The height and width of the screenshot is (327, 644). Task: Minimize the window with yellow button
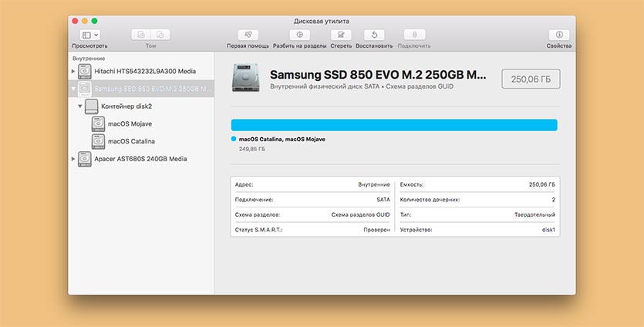click(x=85, y=21)
